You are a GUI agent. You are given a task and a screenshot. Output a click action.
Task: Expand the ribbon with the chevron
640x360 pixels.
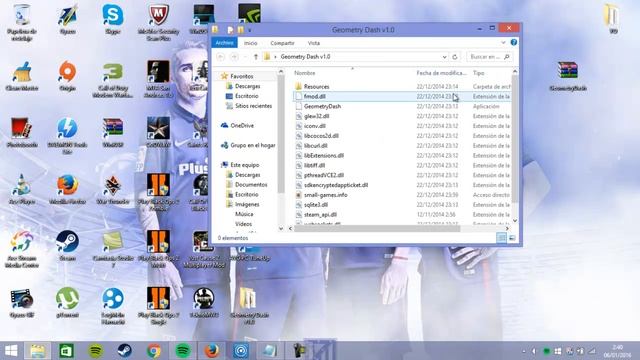(x=503, y=42)
